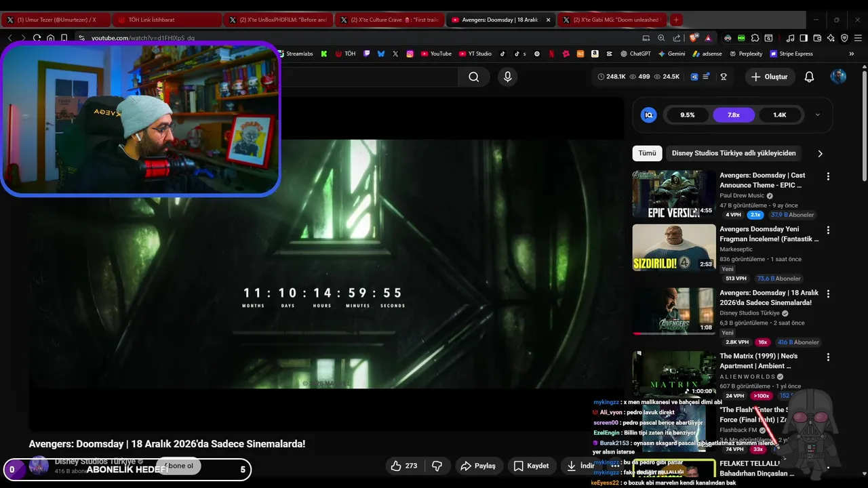Image resolution: width=868 pixels, height=488 pixels.
Task: Click the 9.5% vidIQ score pill
Action: coord(688,115)
